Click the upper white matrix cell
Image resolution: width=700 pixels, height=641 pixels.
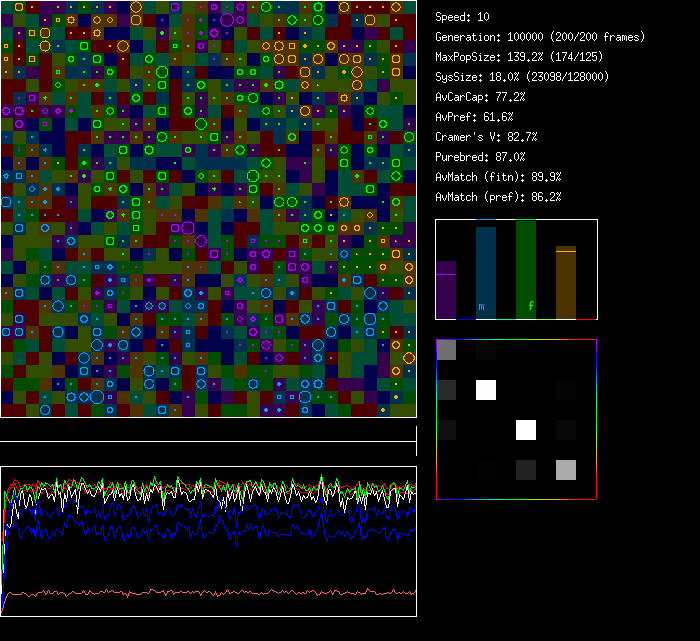pos(486,390)
